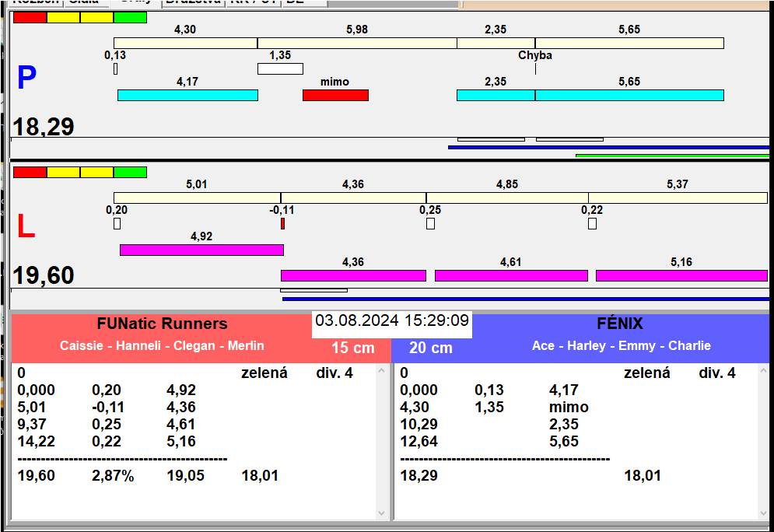This screenshot has height=532, width=774.
Task: Click the red -0,11 changeover marker
Action: 282,224
